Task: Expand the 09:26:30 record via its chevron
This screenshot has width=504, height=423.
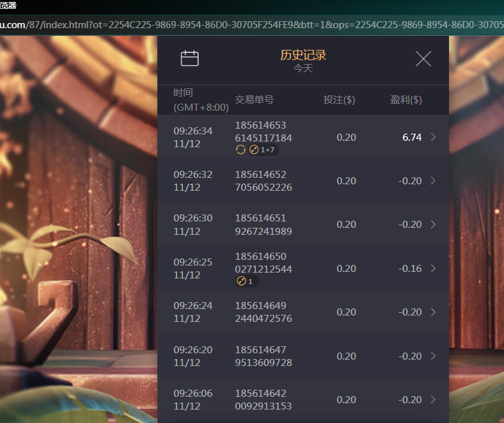Action: pyautogui.click(x=433, y=224)
